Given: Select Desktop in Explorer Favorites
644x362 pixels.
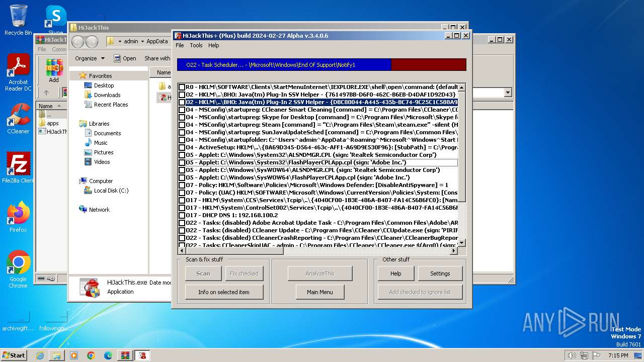Looking at the screenshot, I should (104, 85).
